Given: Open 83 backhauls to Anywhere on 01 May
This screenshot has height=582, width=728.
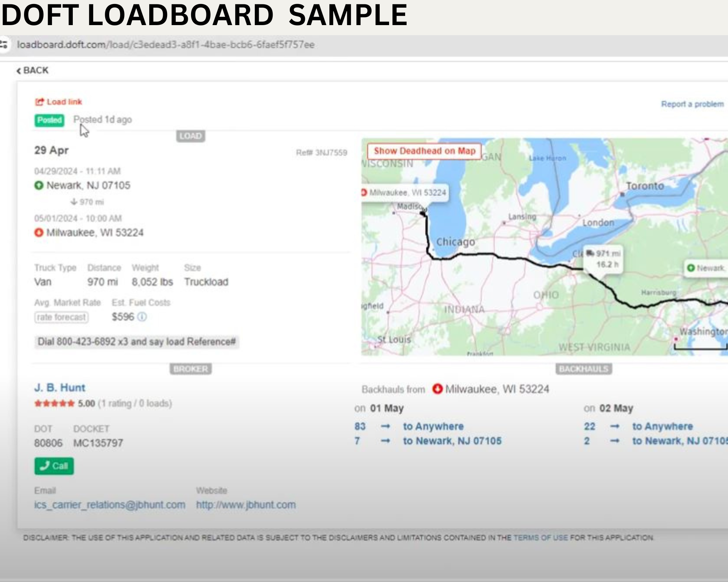Looking at the screenshot, I should [433, 426].
